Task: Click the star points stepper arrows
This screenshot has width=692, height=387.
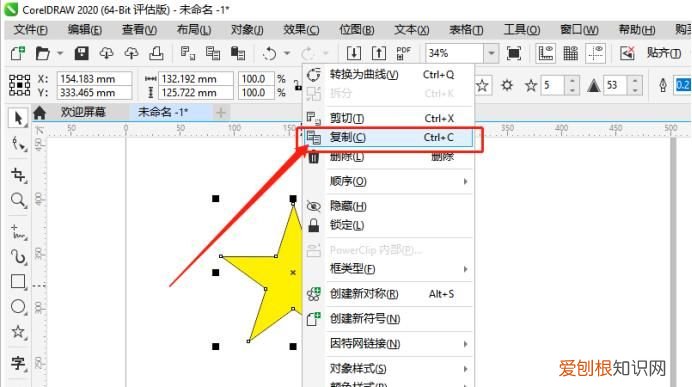Action: pyautogui.click(x=572, y=85)
